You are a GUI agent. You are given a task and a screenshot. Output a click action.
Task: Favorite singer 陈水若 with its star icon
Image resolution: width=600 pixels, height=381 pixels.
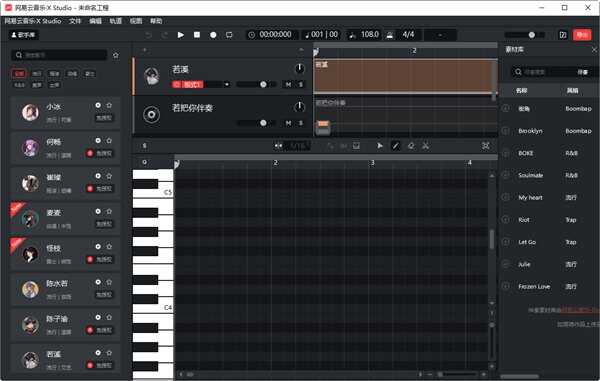tap(109, 282)
